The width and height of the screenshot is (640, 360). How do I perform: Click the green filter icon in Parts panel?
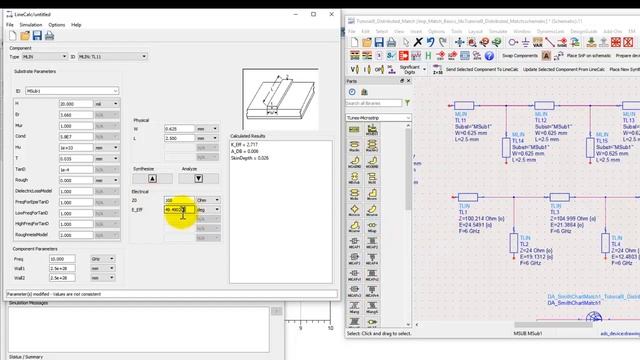[407, 103]
